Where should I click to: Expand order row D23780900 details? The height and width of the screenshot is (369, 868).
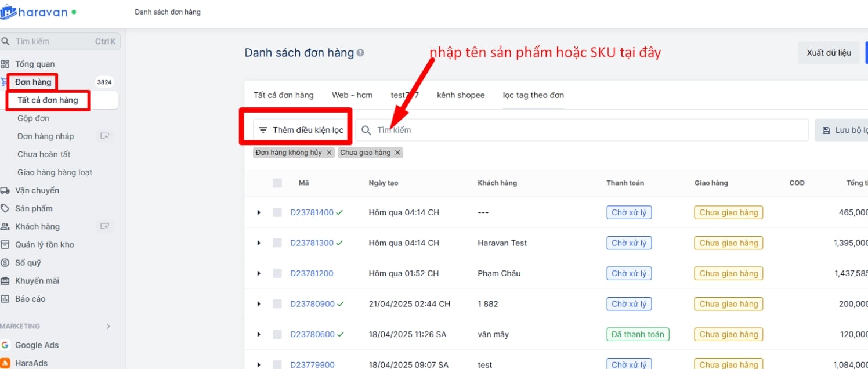(x=259, y=304)
